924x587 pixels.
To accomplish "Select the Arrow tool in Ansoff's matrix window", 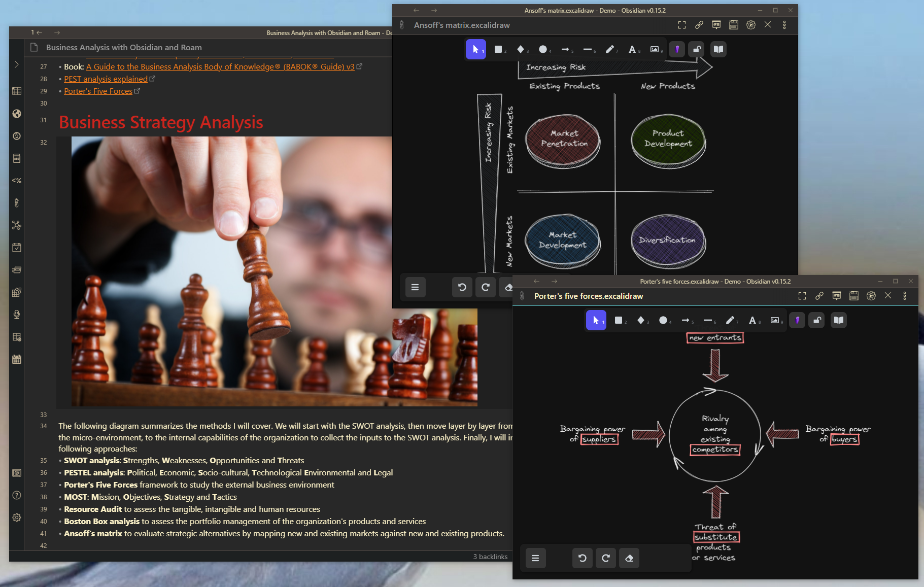I will [x=565, y=49].
